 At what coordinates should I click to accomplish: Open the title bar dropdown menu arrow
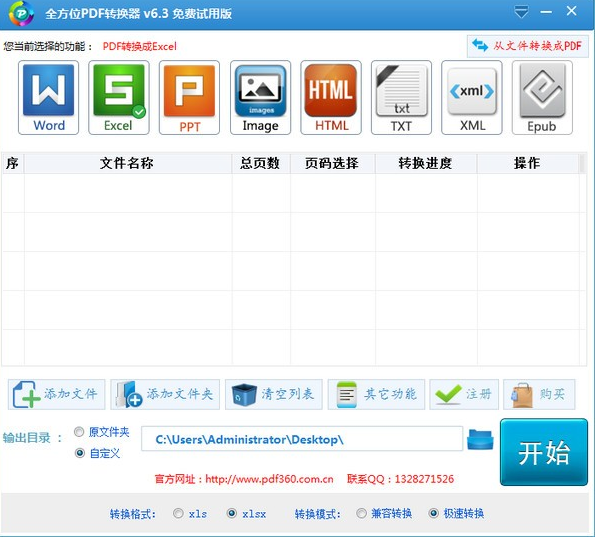521,12
